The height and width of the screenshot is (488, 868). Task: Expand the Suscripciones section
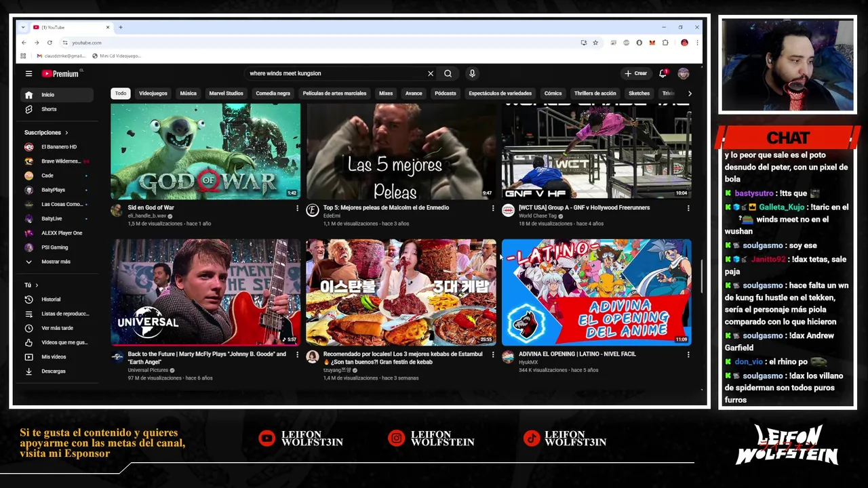46,133
